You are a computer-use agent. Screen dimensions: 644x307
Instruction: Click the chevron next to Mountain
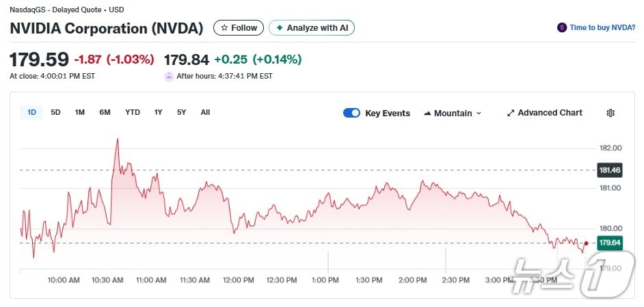(479, 113)
